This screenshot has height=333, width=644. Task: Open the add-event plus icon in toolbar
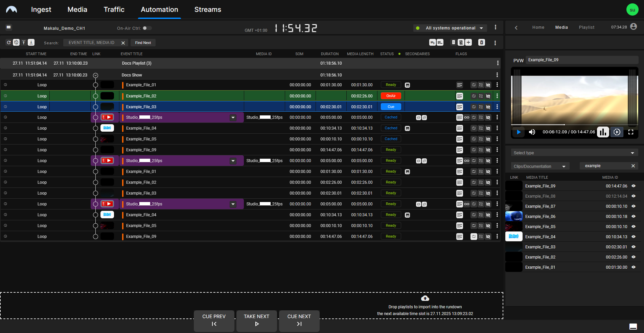coord(469,42)
